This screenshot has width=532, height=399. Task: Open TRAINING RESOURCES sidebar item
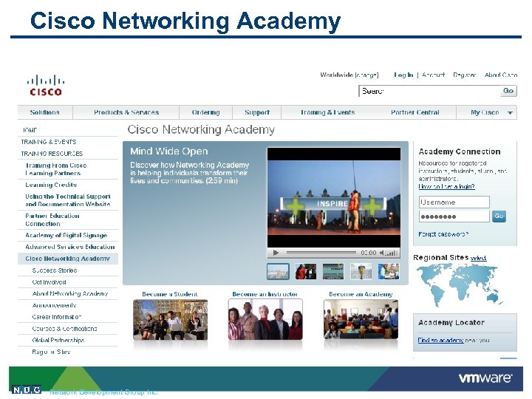pos(52,154)
